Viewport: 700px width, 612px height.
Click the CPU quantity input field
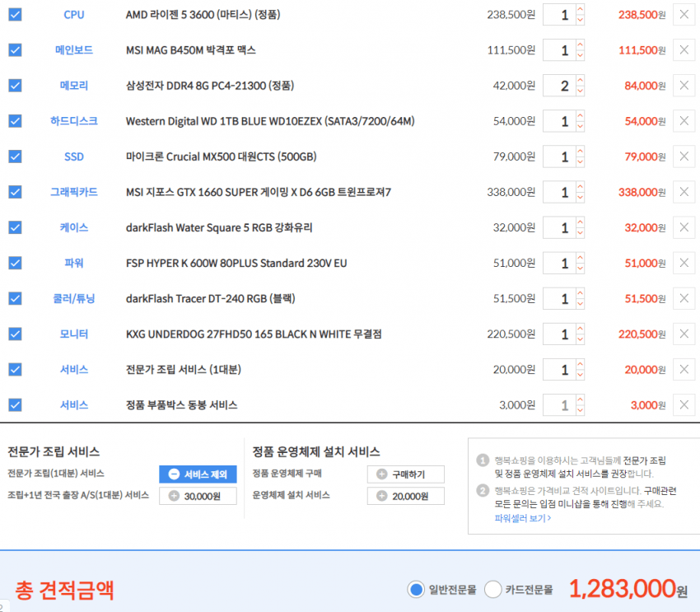[559, 14]
